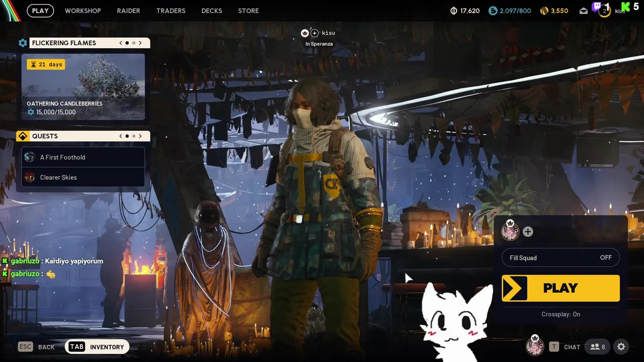The image size is (644, 362).
Task: Open the settings gear in bottom right
Action: click(x=621, y=347)
